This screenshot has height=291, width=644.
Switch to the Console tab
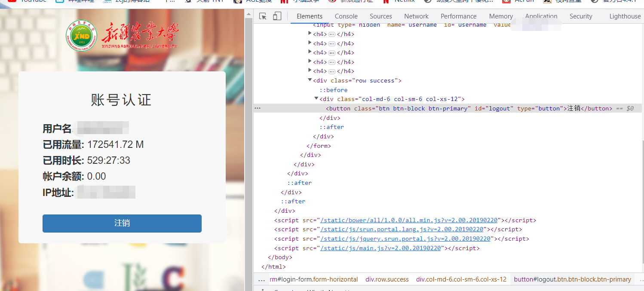coord(346,16)
